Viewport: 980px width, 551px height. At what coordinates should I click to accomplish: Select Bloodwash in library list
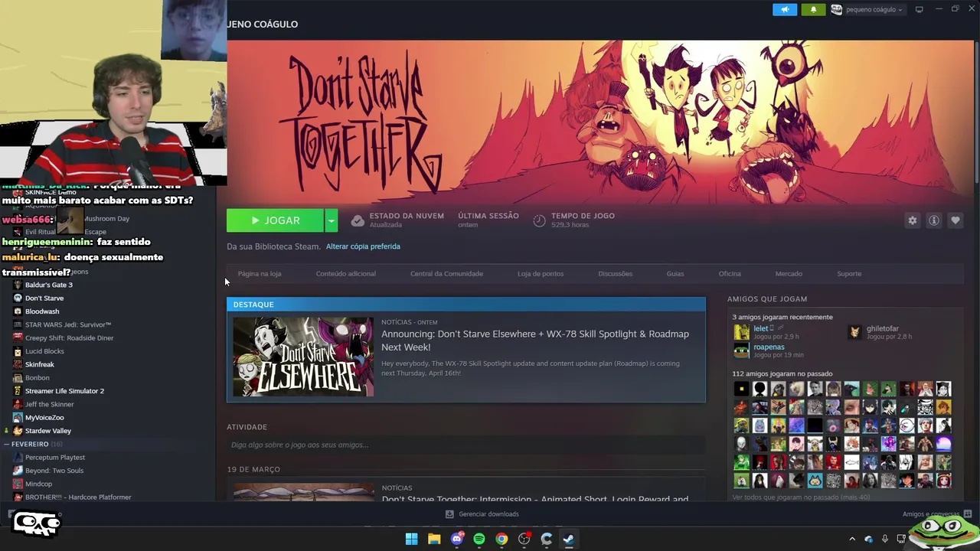(42, 311)
